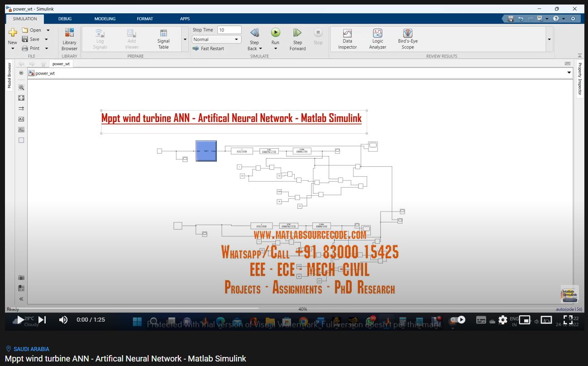Expand the Review Results gallery arrow

(549, 39)
